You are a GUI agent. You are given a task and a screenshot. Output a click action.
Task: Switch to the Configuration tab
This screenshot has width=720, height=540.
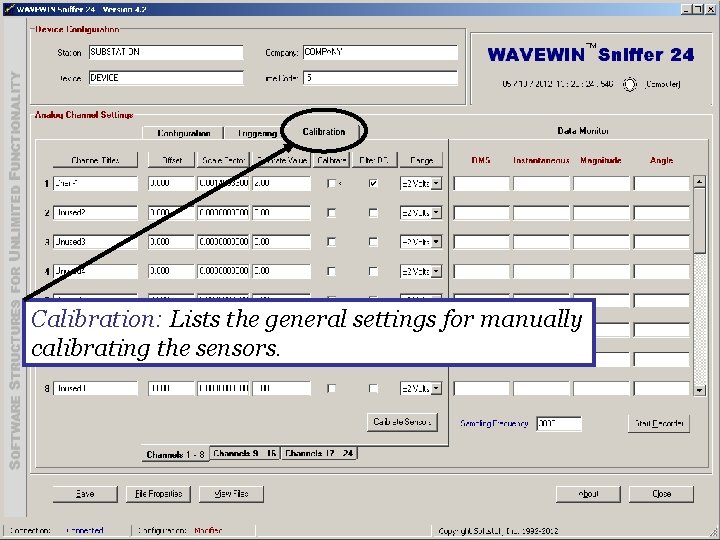click(x=183, y=133)
